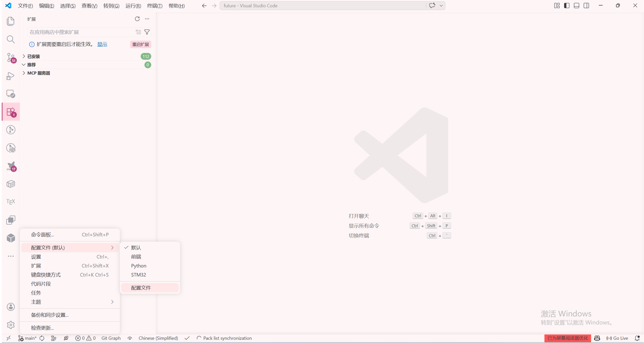Open Source Control with 51 badge

click(11, 57)
